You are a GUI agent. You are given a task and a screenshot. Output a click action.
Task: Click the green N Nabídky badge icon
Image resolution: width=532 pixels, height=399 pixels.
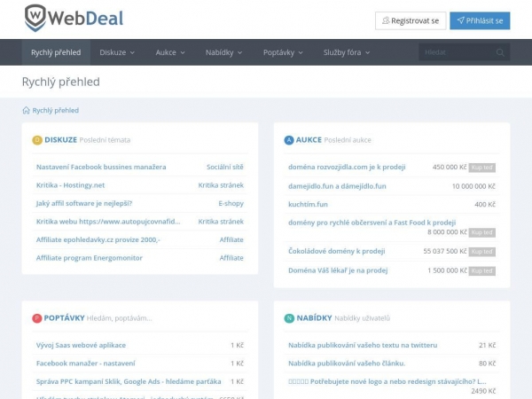coord(289,318)
